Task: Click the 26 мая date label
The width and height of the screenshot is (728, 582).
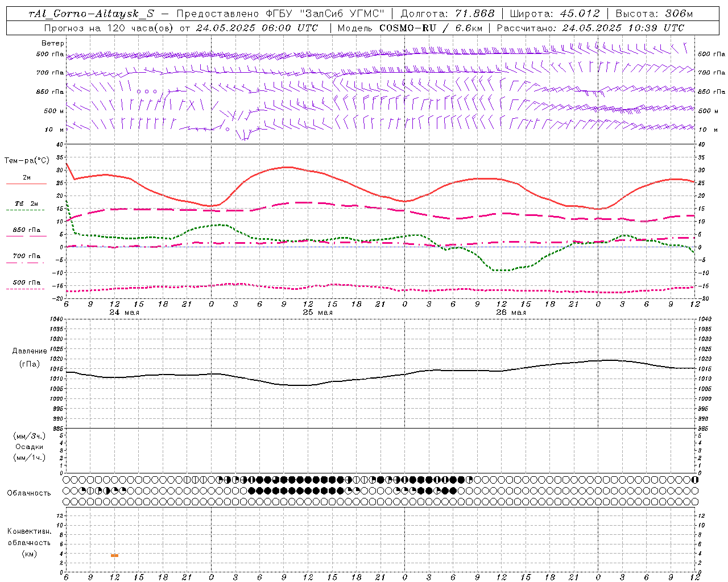Action: coord(511,312)
